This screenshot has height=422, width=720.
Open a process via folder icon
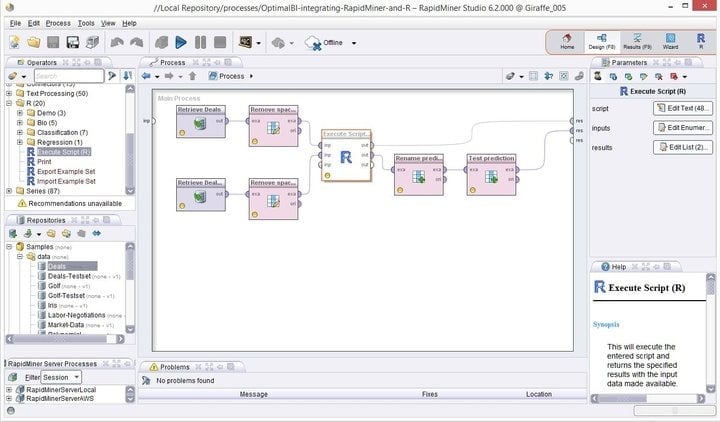[34, 43]
